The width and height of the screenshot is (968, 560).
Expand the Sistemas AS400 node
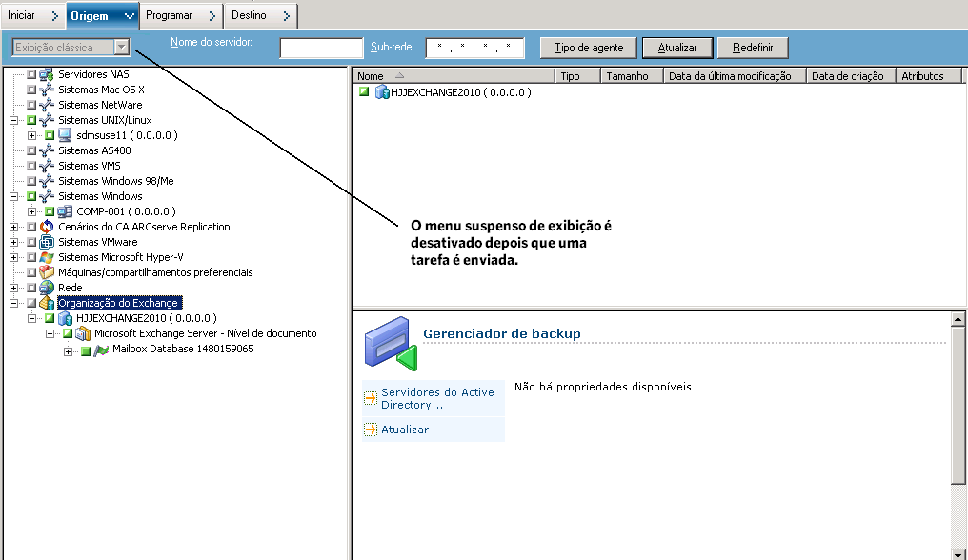13,150
